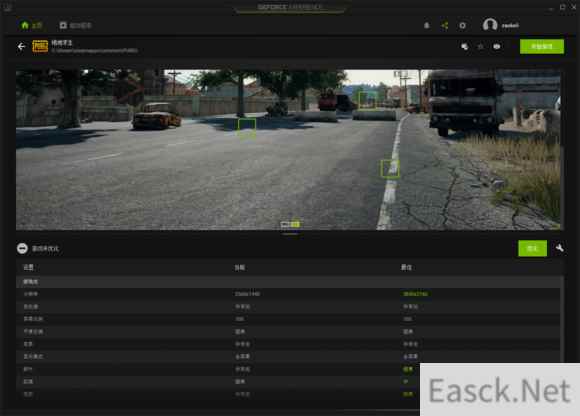Maximize the GeForce Experience window
The height and width of the screenshot is (416, 580).
[x=563, y=7]
